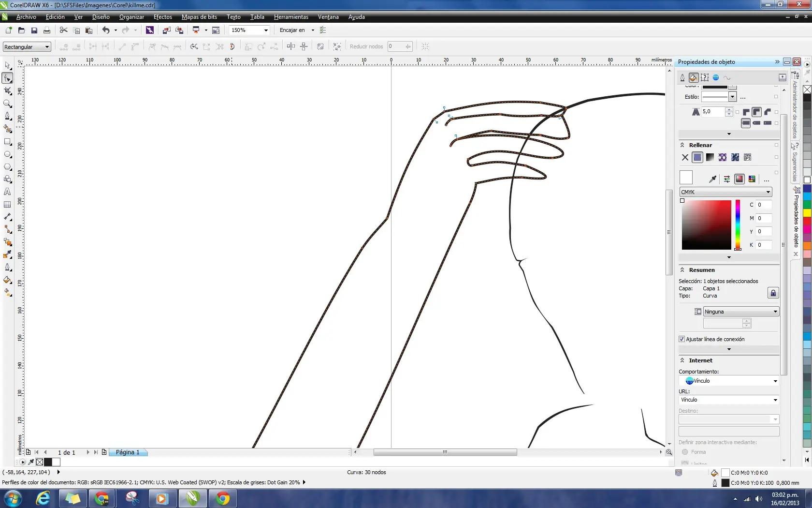Click the URL Vínculo field
Screen dimensions: 812x508
[729, 400]
